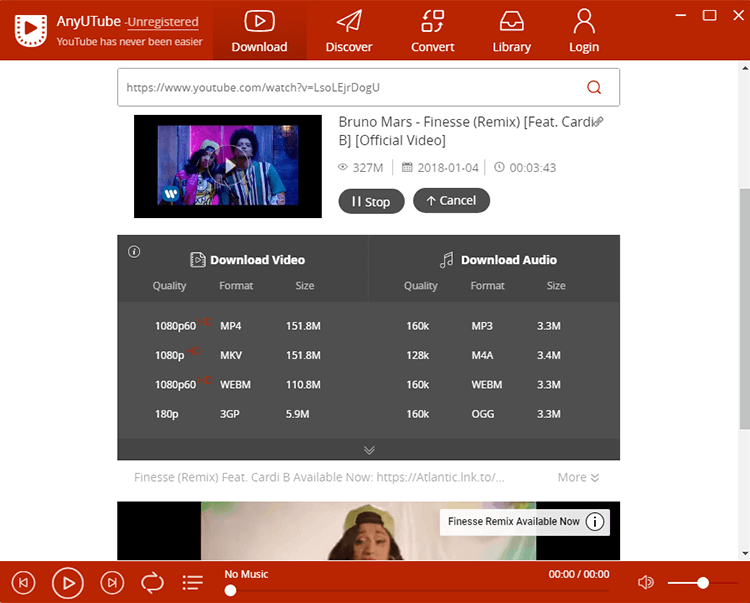Focus the YouTube URL input field
Image resolution: width=750 pixels, height=603 pixels.
[368, 88]
